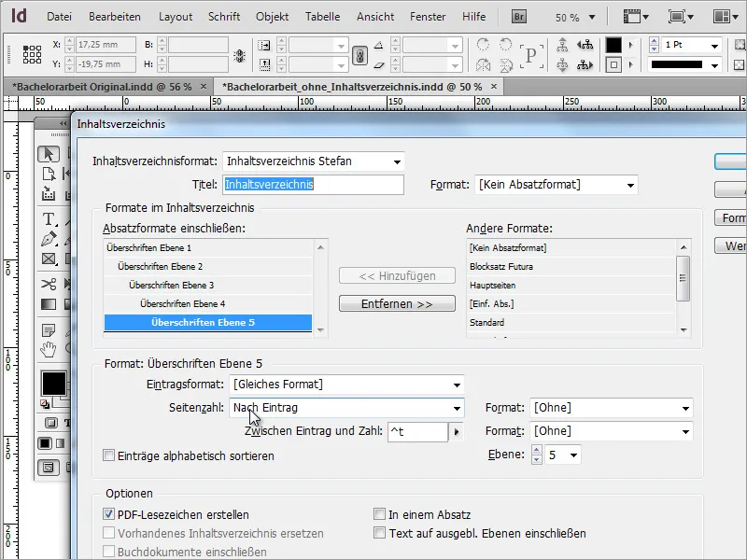Image resolution: width=747 pixels, height=560 pixels.
Task: Open the Inhaltsverzeichnisformat dropdown
Action: pyautogui.click(x=313, y=161)
